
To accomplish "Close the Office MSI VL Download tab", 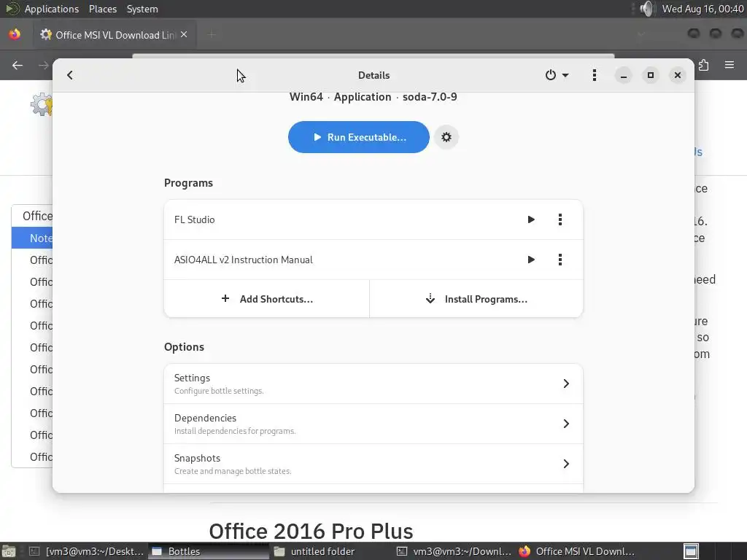I will click(x=184, y=35).
